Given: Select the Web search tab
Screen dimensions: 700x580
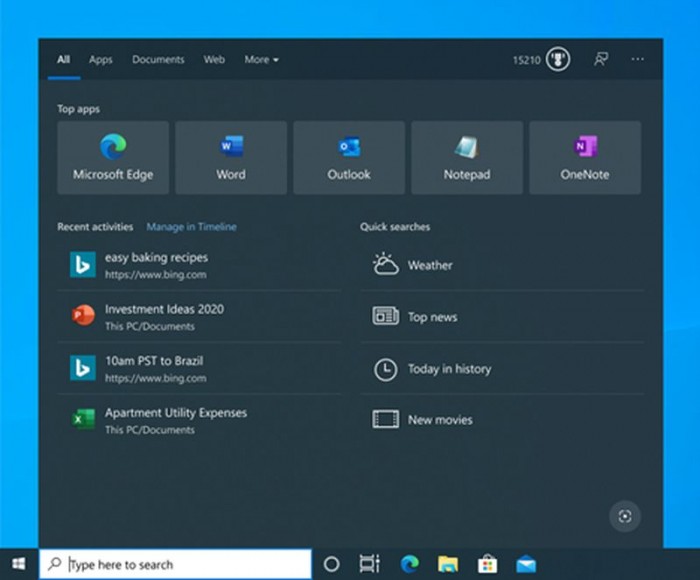Looking at the screenshot, I should (x=214, y=60).
